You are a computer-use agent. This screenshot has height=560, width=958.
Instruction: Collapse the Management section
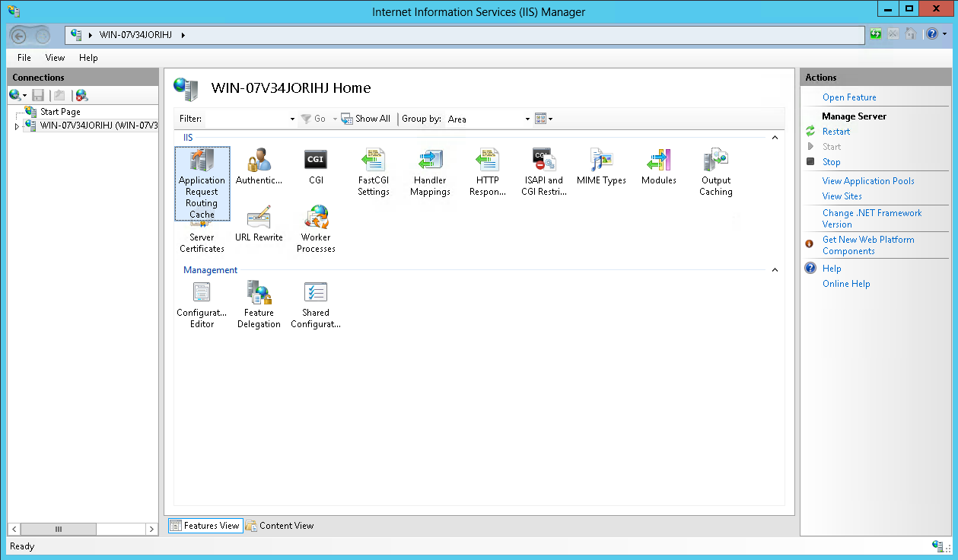click(775, 270)
